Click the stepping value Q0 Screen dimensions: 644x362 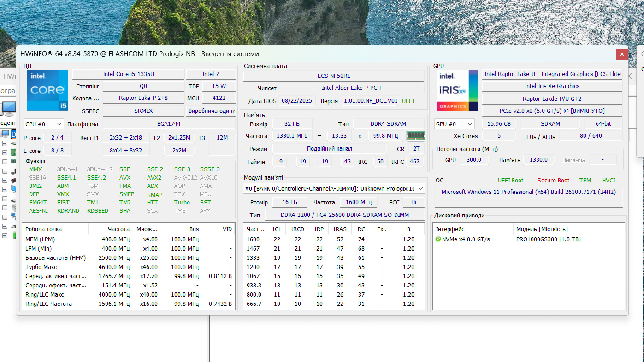click(143, 86)
